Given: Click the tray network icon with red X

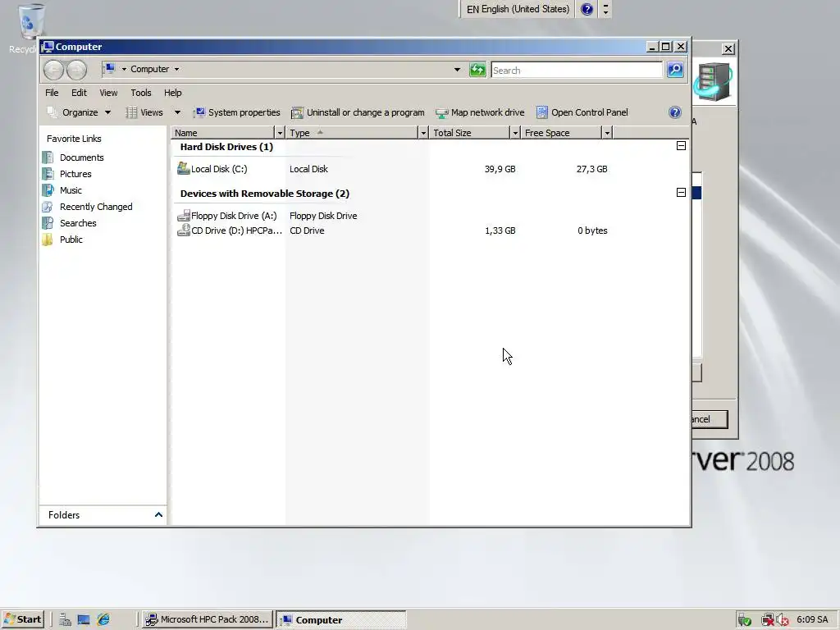Looking at the screenshot, I should point(768,620).
